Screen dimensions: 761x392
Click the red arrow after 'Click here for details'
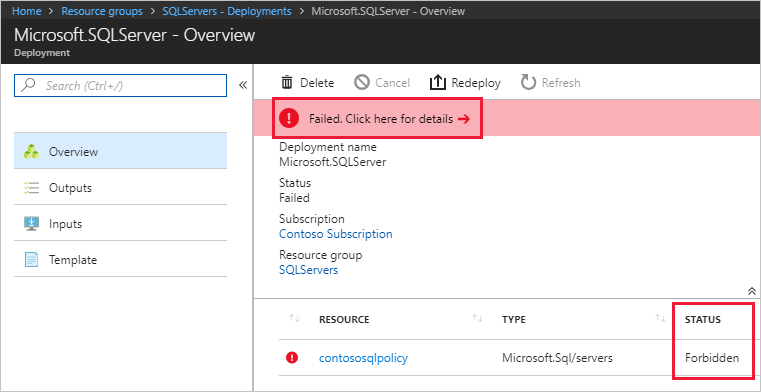click(x=464, y=119)
